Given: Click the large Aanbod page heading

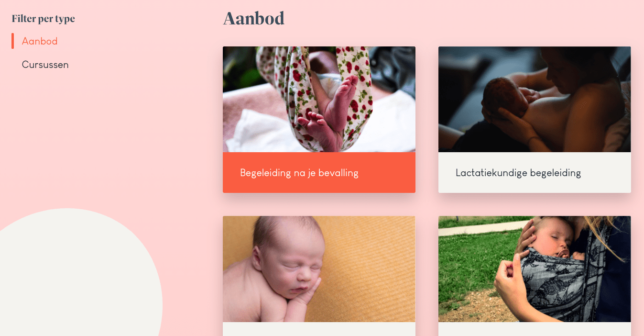Looking at the screenshot, I should 254,18.
